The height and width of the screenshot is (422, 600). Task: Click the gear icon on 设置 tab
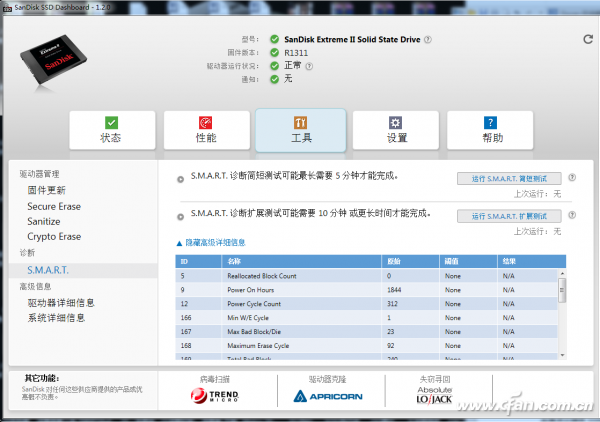(395, 123)
